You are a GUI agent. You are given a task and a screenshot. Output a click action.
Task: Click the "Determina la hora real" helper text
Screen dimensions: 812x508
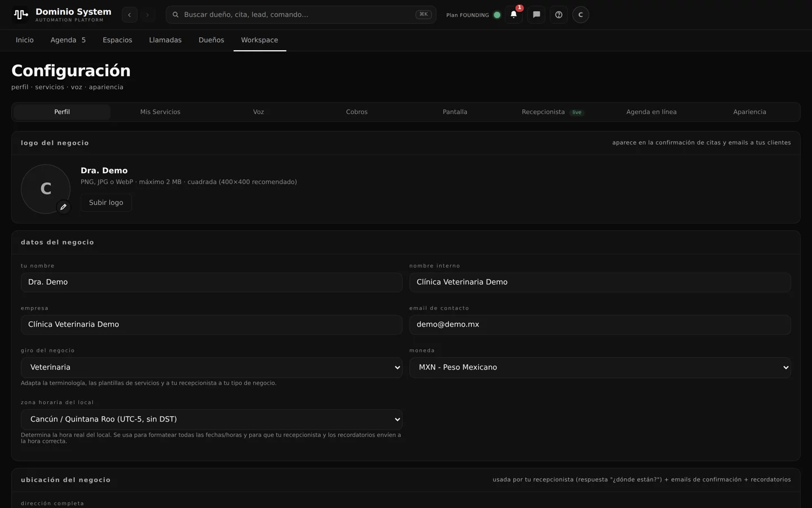[x=211, y=438]
